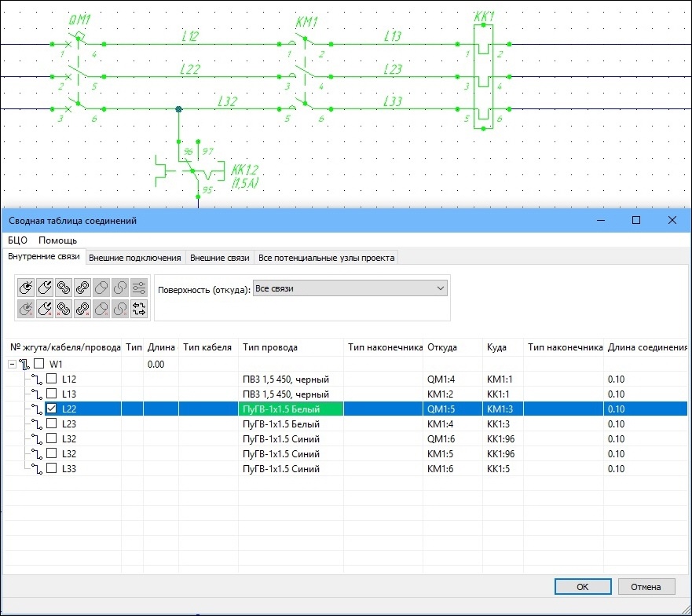Enable the L12 wire checkbox
The image size is (692, 616).
(52, 379)
